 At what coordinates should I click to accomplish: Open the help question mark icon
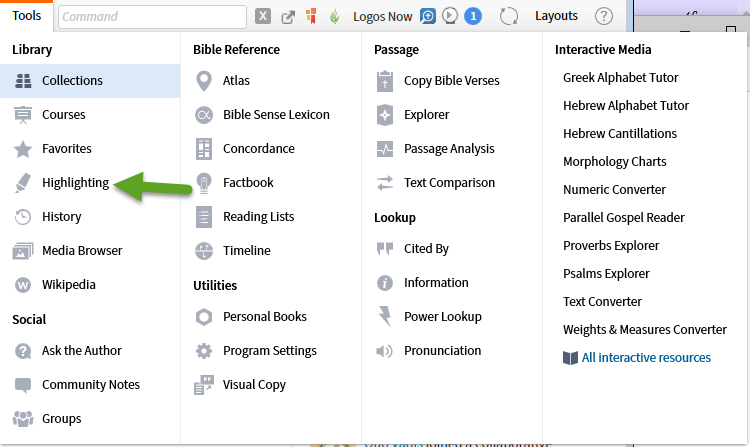click(604, 16)
